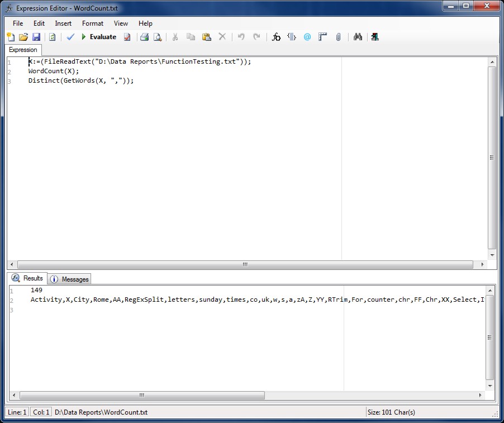Open Print Preview from the toolbar
The image size is (504, 423).
(x=158, y=37)
